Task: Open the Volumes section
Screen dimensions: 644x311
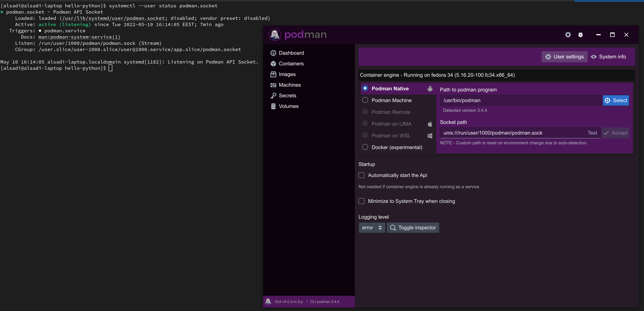Action: point(288,106)
